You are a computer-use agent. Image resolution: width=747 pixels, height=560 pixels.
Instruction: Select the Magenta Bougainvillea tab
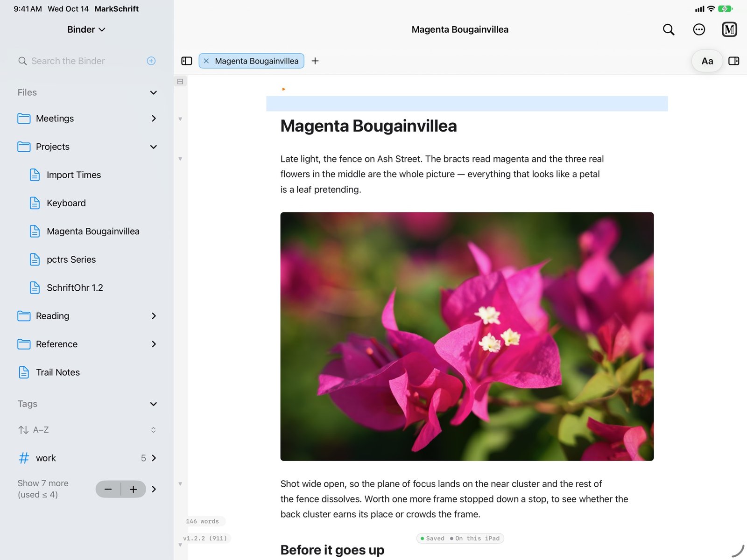point(256,61)
